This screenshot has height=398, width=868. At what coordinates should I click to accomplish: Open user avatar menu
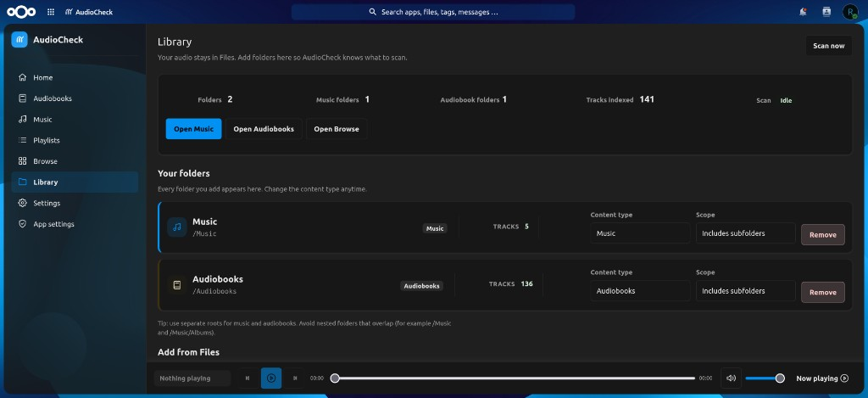click(849, 12)
